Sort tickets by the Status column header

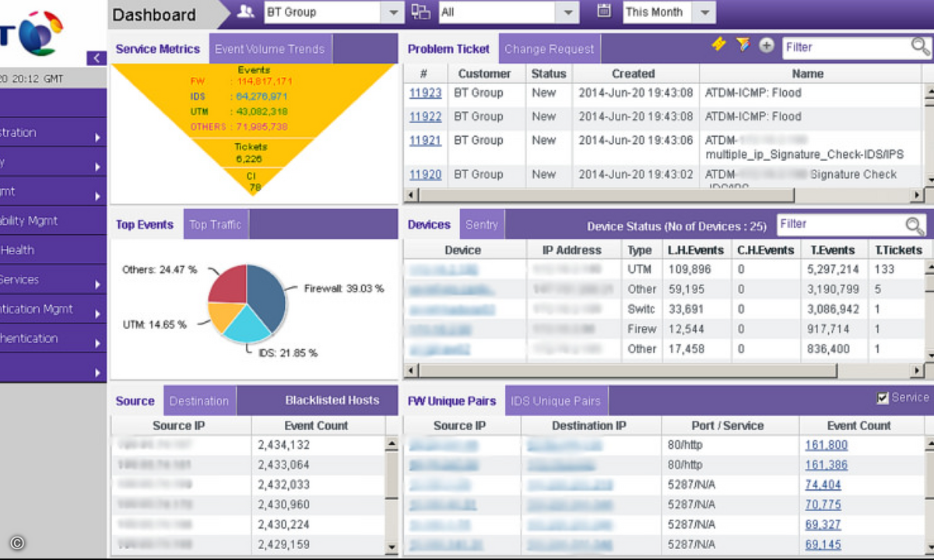click(x=549, y=74)
